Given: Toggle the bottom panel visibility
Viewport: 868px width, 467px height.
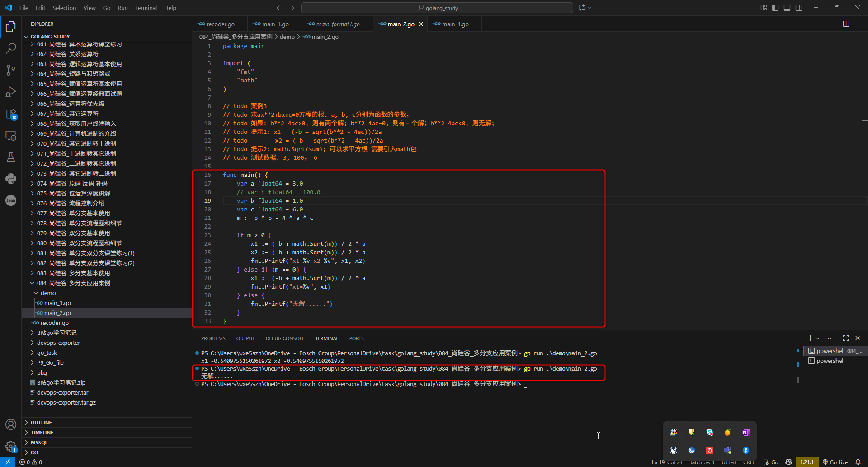Looking at the screenshot, I should point(787,8).
